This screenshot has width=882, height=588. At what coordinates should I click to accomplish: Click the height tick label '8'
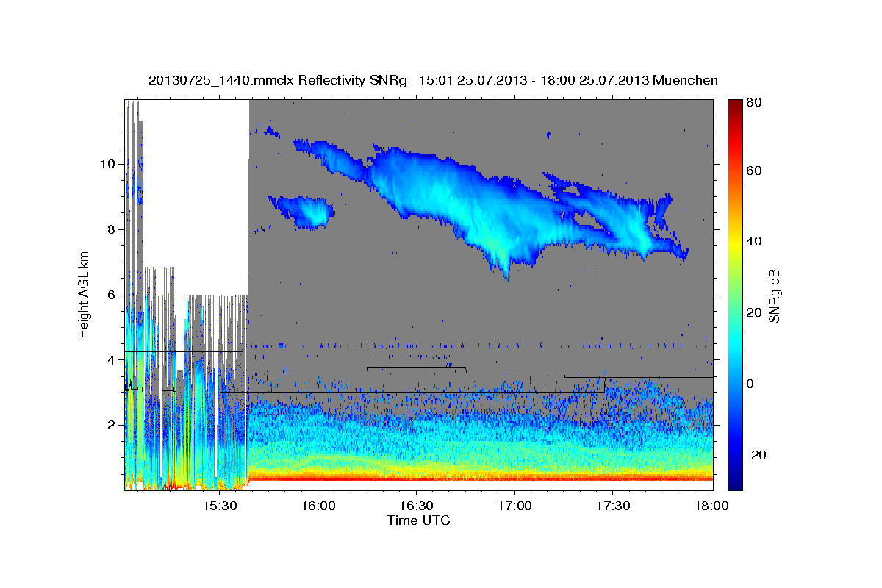point(112,229)
